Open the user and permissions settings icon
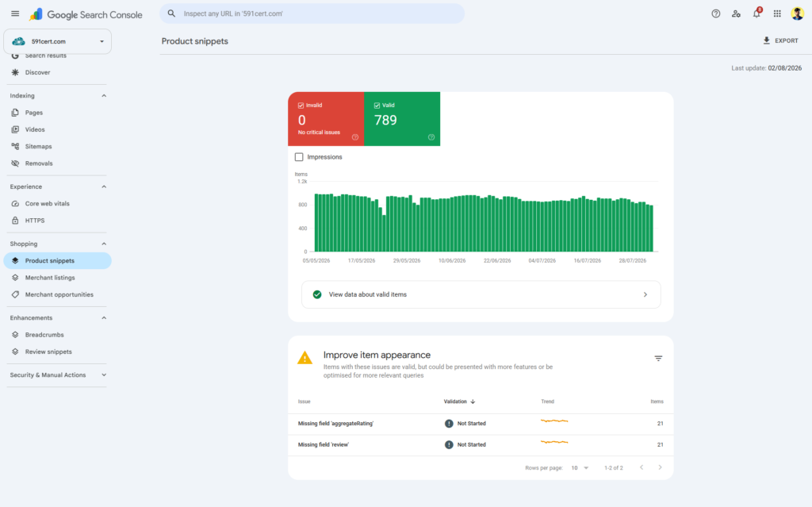Image resolution: width=812 pixels, height=507 pixels. point(736,14)
